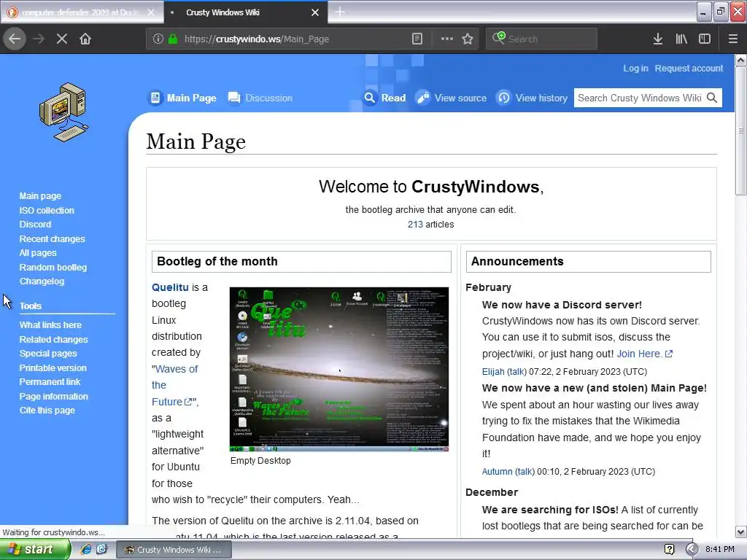747x560 pixels.
Task: Open the Changelog link
Action: [42, 281]
